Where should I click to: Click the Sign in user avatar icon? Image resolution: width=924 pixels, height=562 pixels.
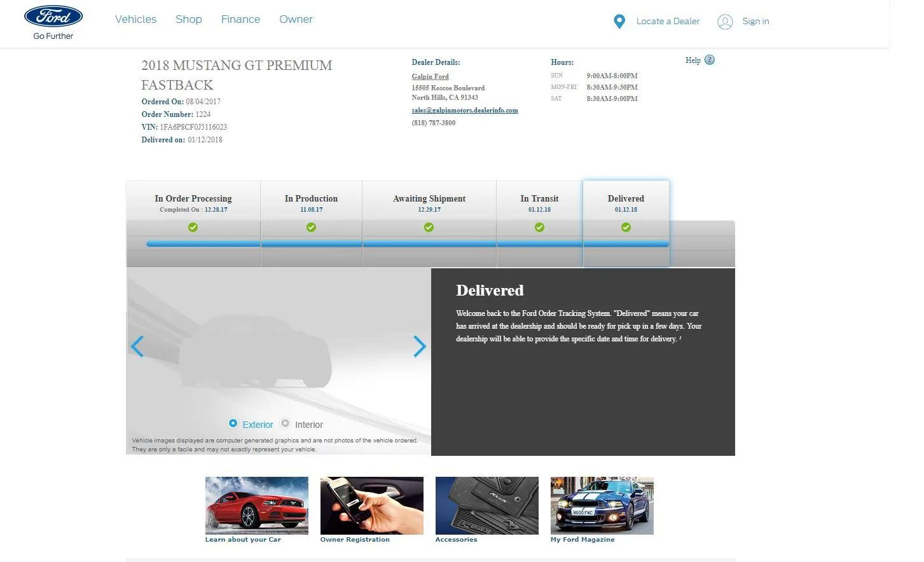tap(725, 22)
